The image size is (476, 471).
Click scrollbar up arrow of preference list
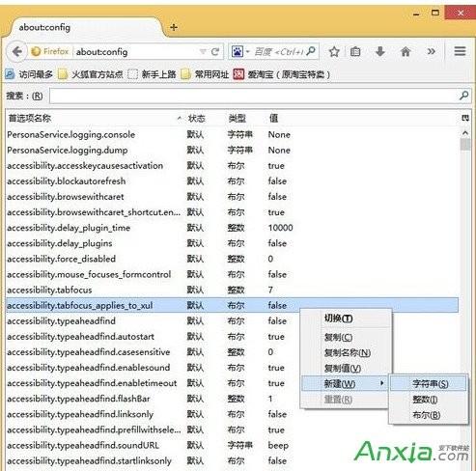(465, 132)
